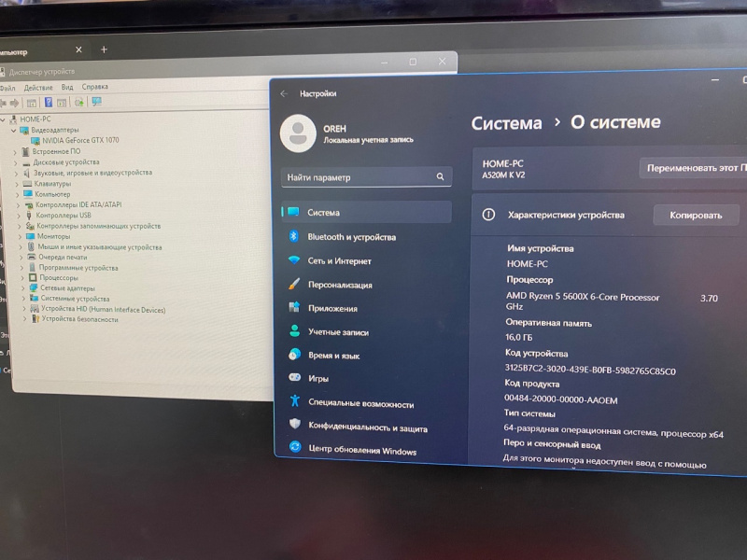Viewport: 747px width, 560px height.
Task: Expand Мониторы node
Action: (x=20, y=237)
